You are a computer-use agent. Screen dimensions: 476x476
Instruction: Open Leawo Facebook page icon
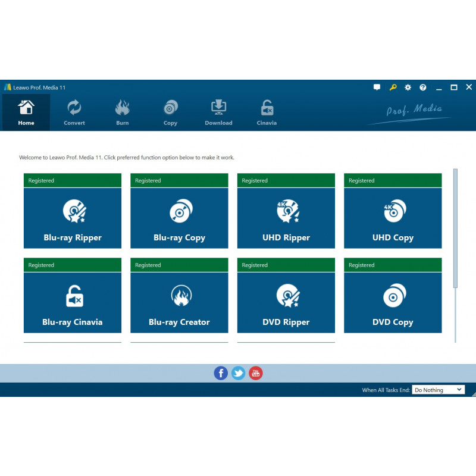(221, 373)
